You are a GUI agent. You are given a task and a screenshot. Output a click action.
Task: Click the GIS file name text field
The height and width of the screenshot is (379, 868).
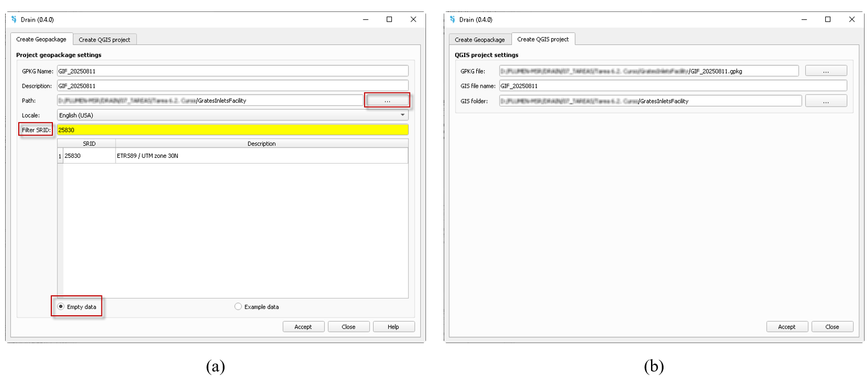click(x=672, y=86)
